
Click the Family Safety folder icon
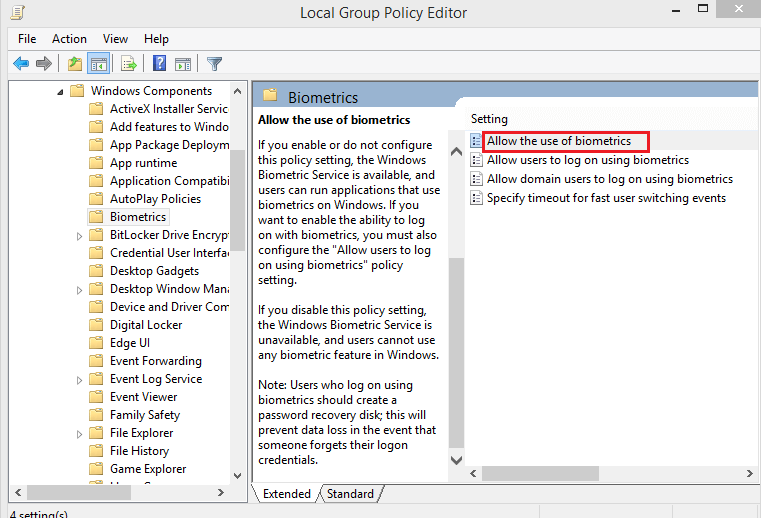tap(96, 414)
